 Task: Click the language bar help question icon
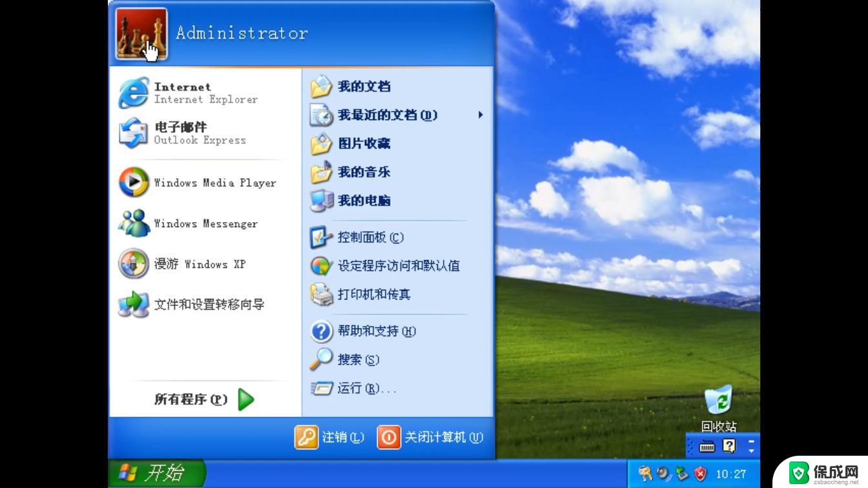click(x=729, y=445)
